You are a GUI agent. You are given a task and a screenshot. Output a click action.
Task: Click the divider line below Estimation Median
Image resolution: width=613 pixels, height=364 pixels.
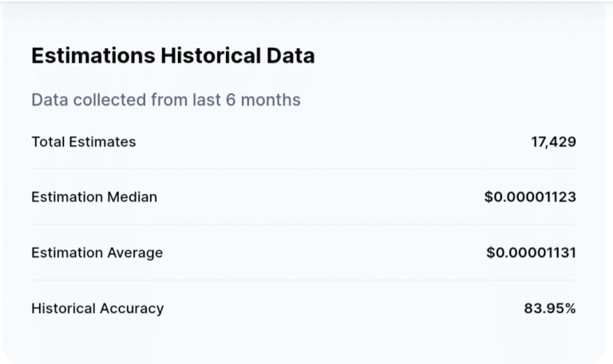click(304, 224)
